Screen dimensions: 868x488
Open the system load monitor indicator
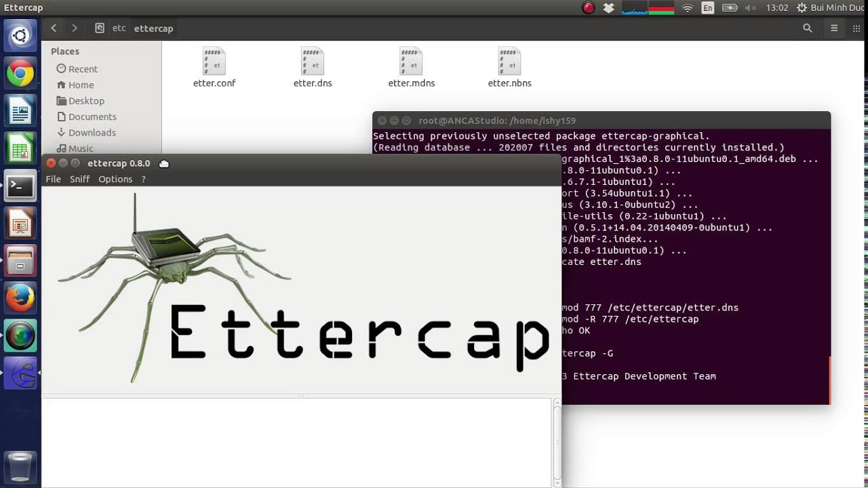coord(648,7)
